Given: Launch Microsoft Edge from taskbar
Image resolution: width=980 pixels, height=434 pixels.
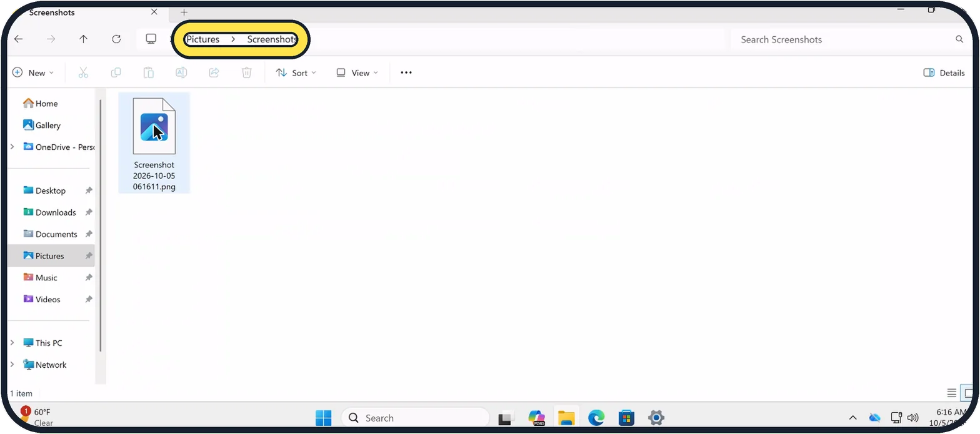Looking at the screenshot, I should coord(596,418).
